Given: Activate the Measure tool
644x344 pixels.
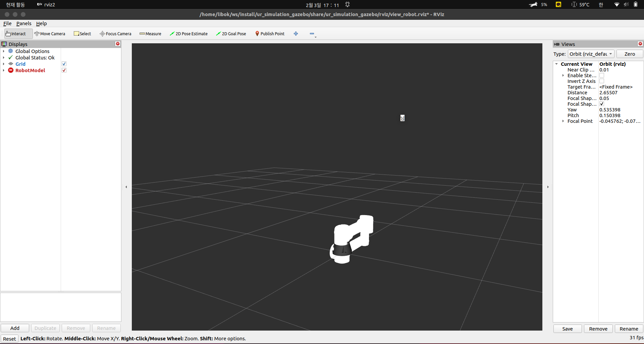Looking at the screenshot, I should pos(150,34).
